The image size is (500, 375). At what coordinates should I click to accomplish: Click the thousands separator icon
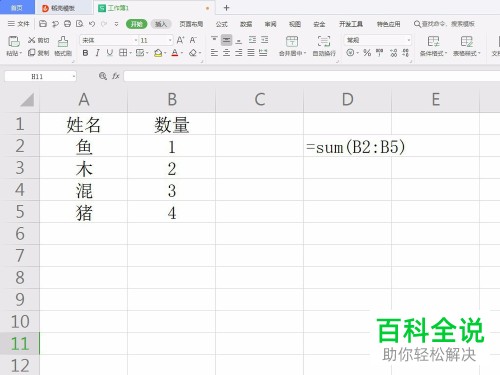pos(380,53)
